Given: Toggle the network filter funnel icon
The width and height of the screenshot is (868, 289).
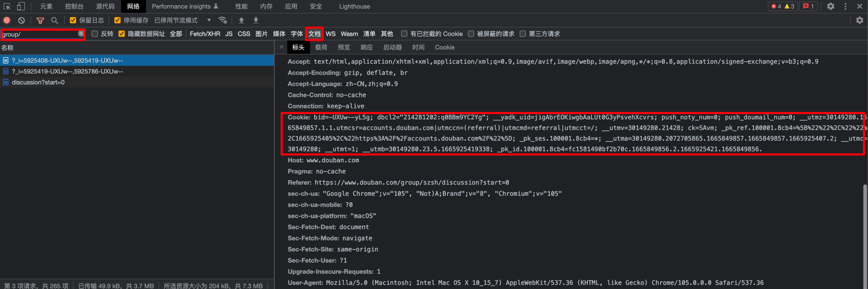Looking at the screenshot, I should click(40, 20).
